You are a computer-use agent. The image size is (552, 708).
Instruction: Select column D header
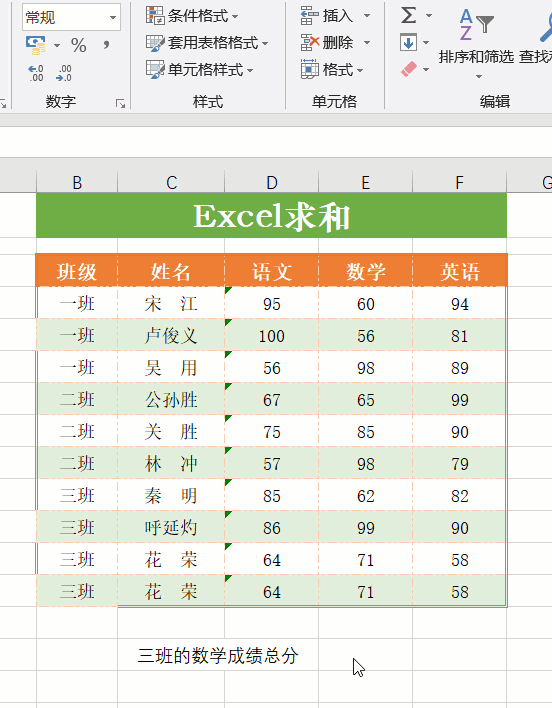271,182
